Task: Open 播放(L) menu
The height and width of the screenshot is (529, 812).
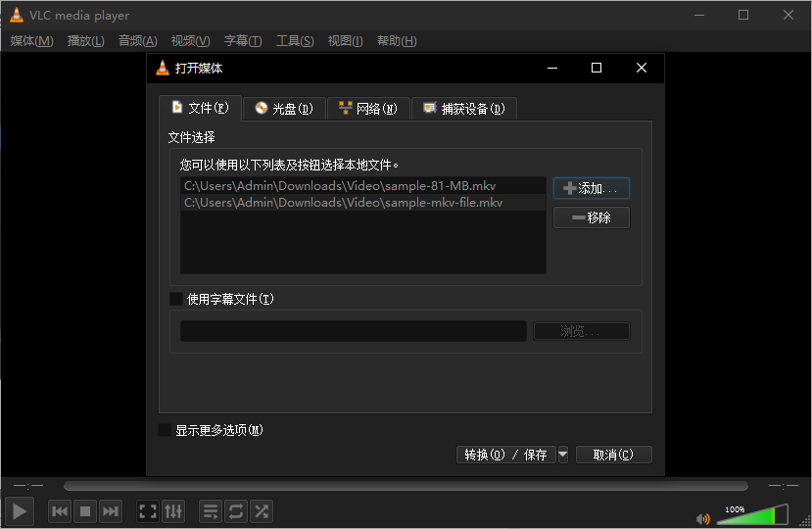Action: pos(85,41)
